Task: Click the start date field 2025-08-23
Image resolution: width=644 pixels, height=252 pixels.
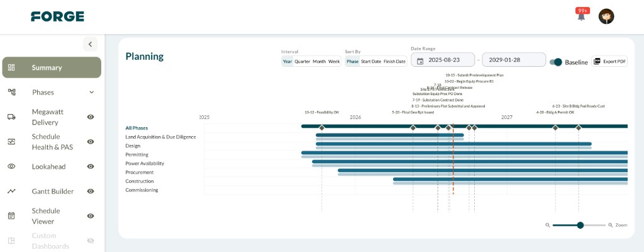Action: (x=443, y=60)
